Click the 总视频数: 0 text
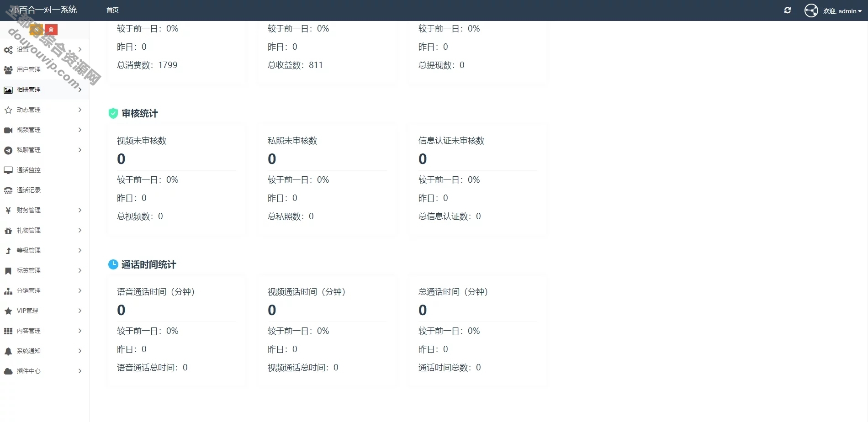The height and width of the screenshot is (422, 868). coord(140,216)
